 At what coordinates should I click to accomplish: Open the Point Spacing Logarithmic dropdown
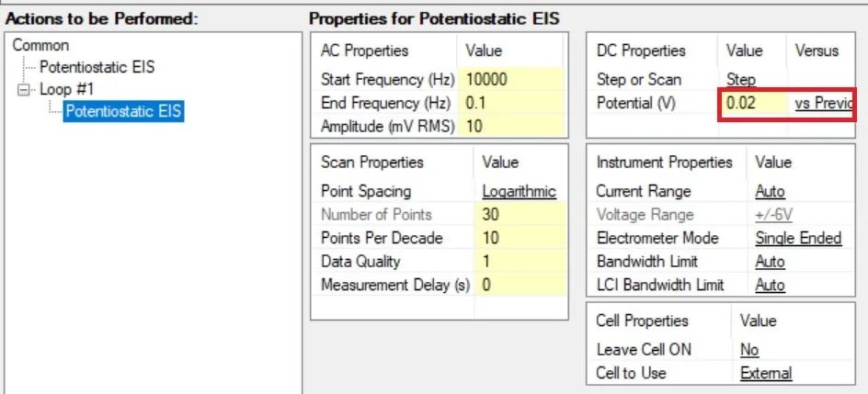(519, 191)
